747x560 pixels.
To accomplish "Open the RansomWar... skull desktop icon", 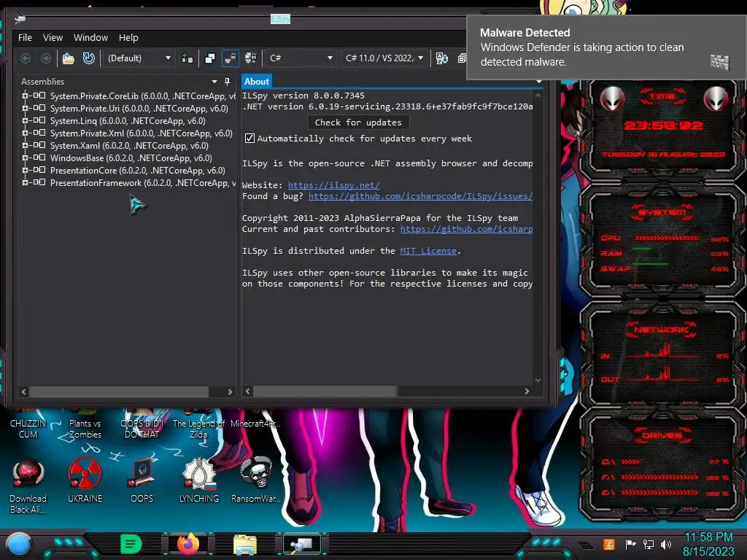I will point(256,480).
